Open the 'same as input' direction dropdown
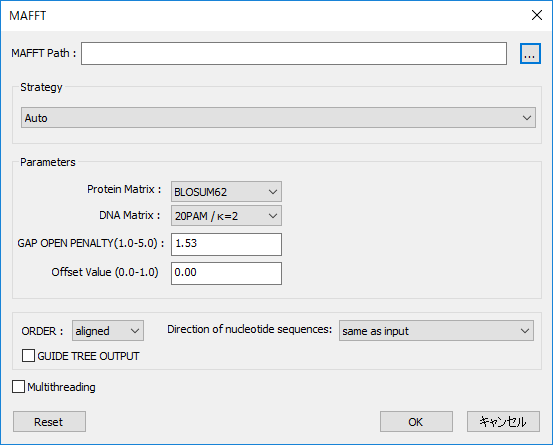 [x=436, y=331]
